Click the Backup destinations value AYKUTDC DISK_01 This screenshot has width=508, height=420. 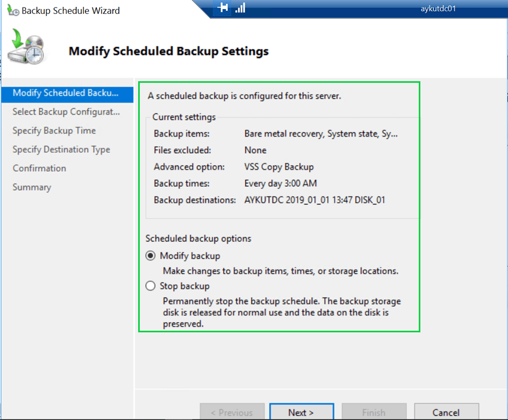(314, 200)
